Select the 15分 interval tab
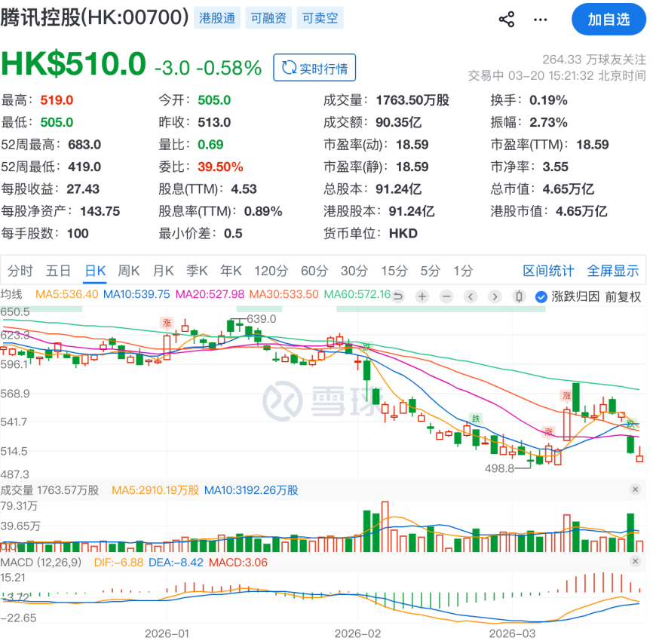 394,271
